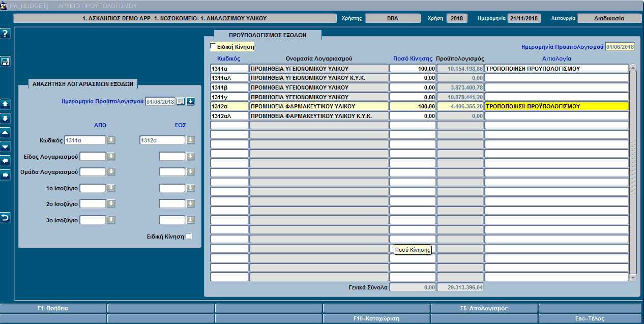Select code cell 1311γ

pyautogui.click(x=229, y=97)
